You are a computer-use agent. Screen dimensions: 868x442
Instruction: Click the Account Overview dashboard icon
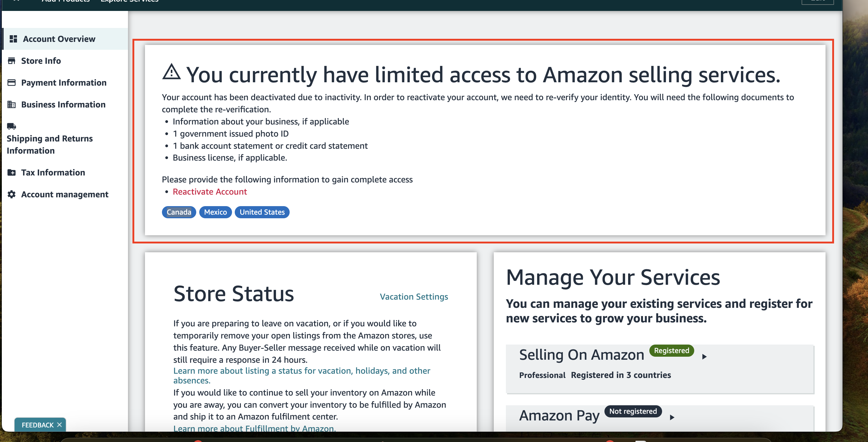[x=13, y=39]
